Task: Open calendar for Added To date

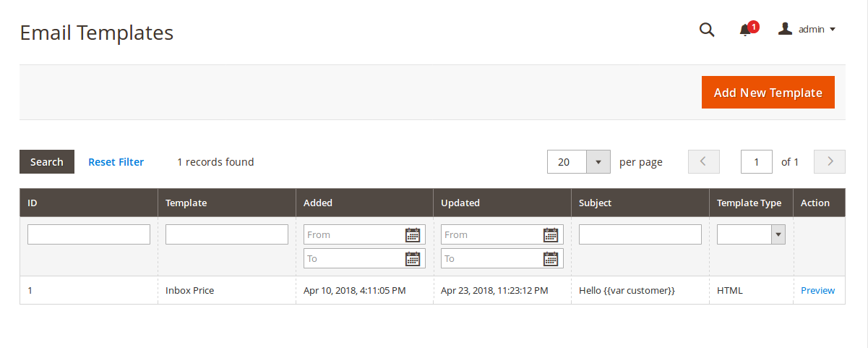Action: (413, 258)
